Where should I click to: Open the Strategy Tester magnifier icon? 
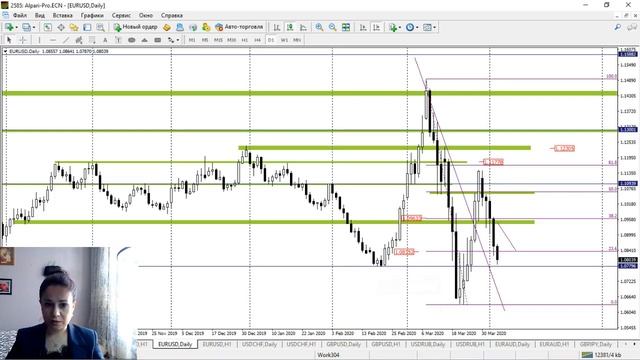coord(100,27)
